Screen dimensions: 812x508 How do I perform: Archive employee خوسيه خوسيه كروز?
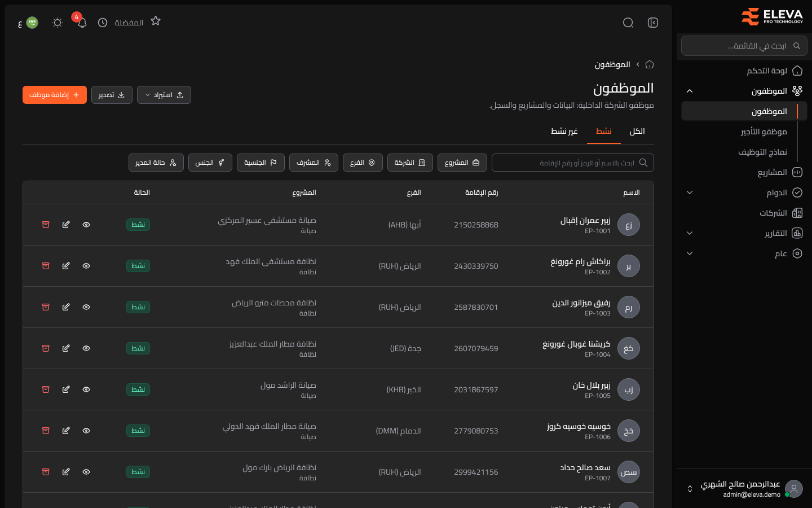pos(46,431)
